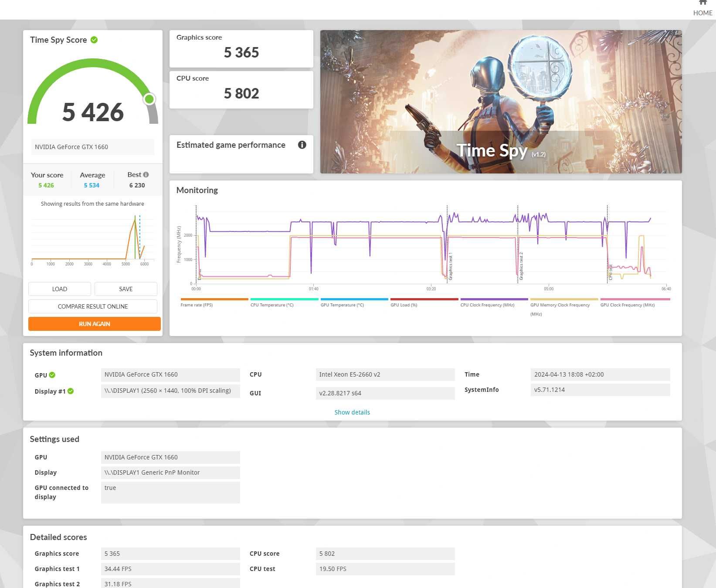Select the 5 426 Your score value

[46, 185]
